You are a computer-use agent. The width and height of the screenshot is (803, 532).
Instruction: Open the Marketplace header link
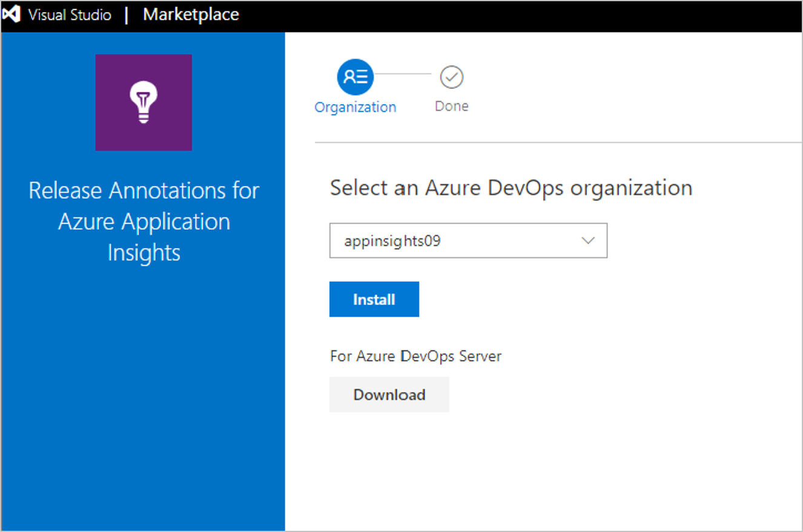pyautogui.click(x=191, y=15)
